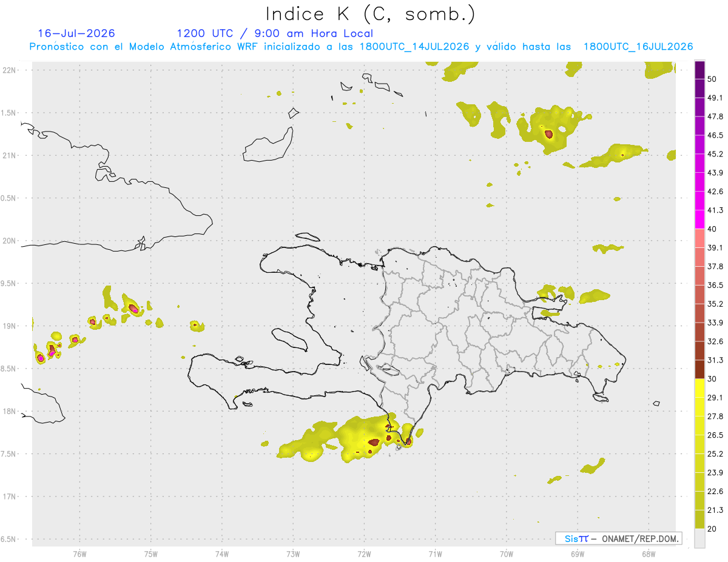The height and width of the screenshot is (562, 728).
Task: Click the "76W" longitude label
Action: pos(79,553)
